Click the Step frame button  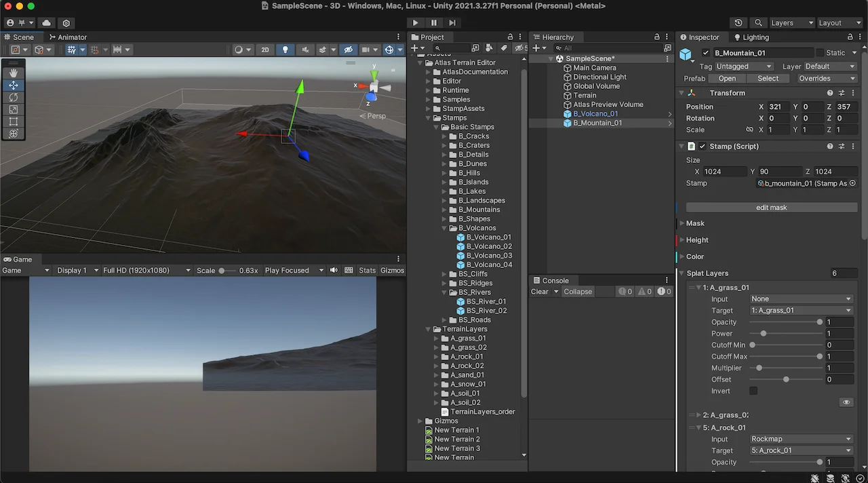point(452,22)
